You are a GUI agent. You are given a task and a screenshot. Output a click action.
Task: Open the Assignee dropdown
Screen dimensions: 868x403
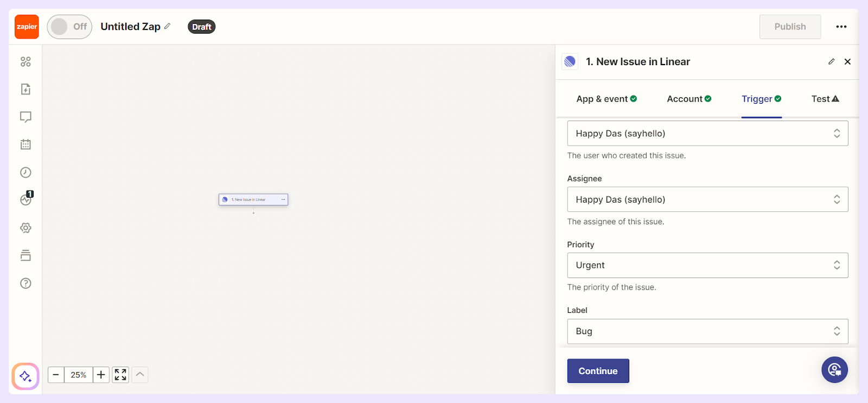coord(707,199)
